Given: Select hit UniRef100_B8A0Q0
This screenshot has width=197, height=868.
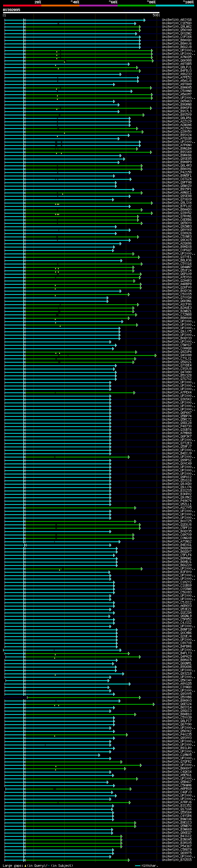Looking at the screenshot, I should click(177, 40).
